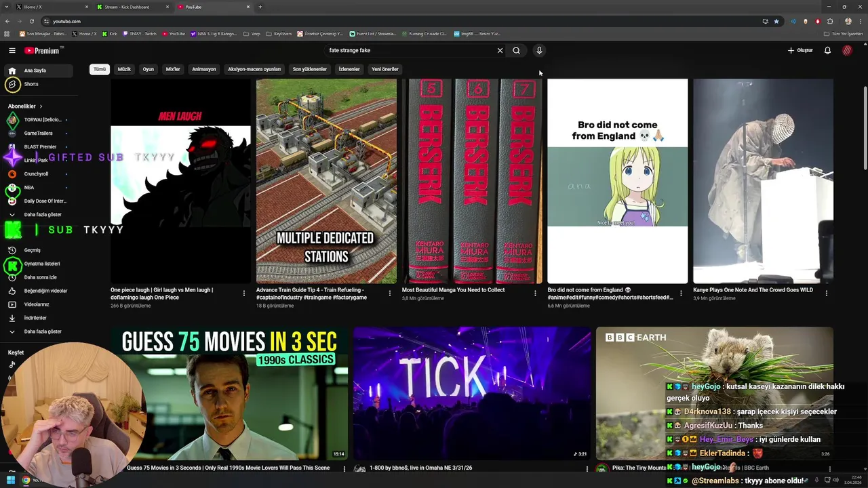
Task: Open options menu for Advance Train Guide short
Action: 390,293
